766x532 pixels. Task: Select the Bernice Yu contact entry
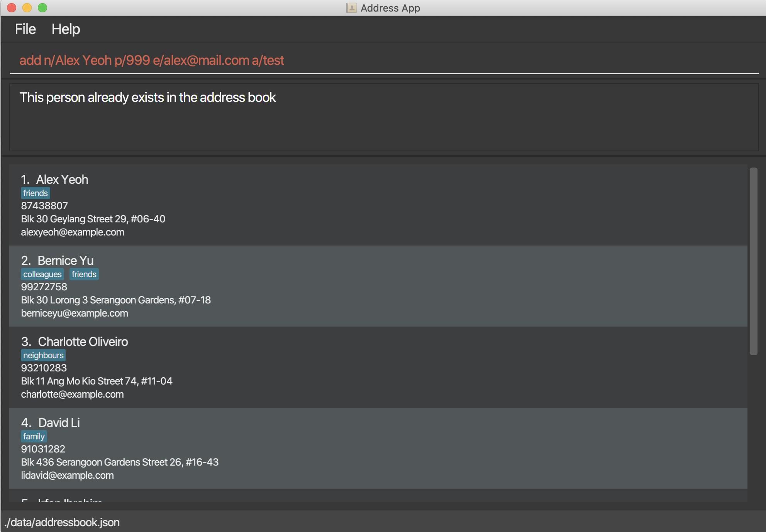pos(378,286)
